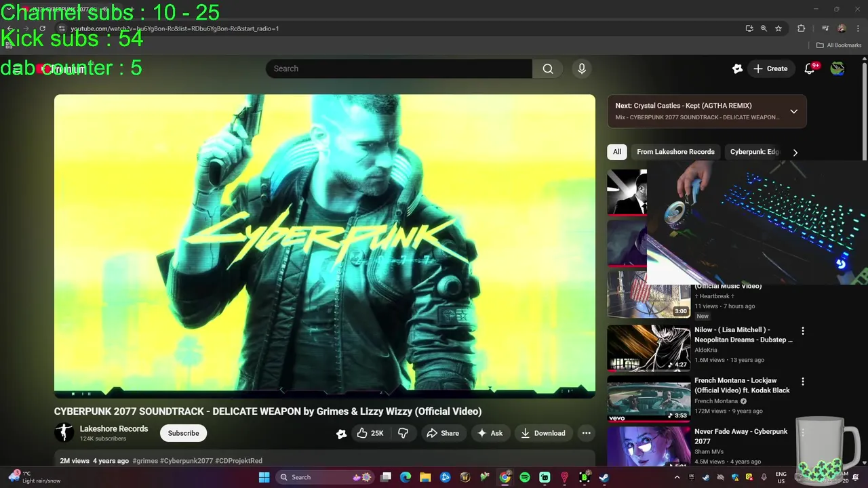868x488 pixels.
Task: Click the Chrome address bar URL
Action: pos(175,28)
